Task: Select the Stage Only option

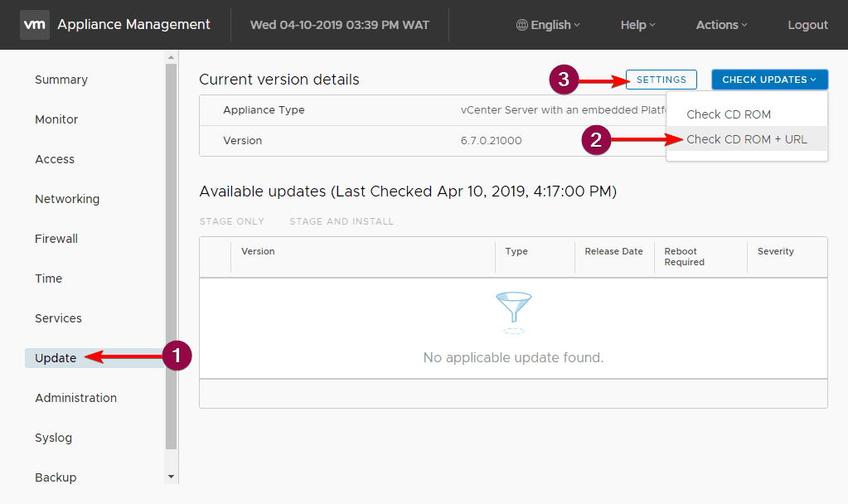Action: (x=232, y=221)
